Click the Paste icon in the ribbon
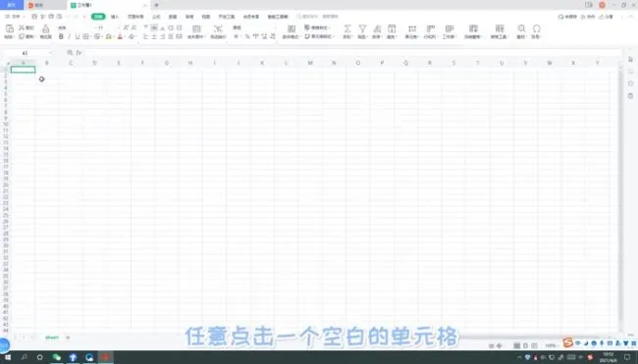The height and width of the screenshot is (364, 638). (x=9, y=28)
